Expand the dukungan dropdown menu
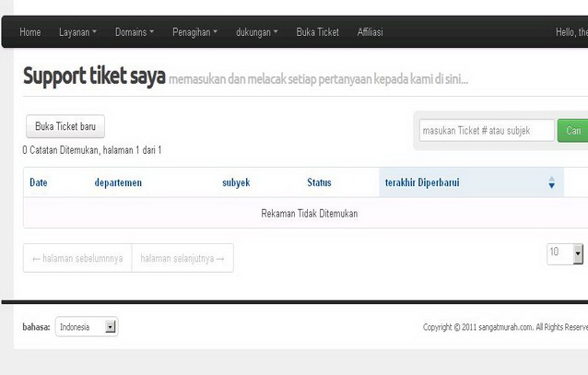The image size is (588, 375). click(256, 32)
